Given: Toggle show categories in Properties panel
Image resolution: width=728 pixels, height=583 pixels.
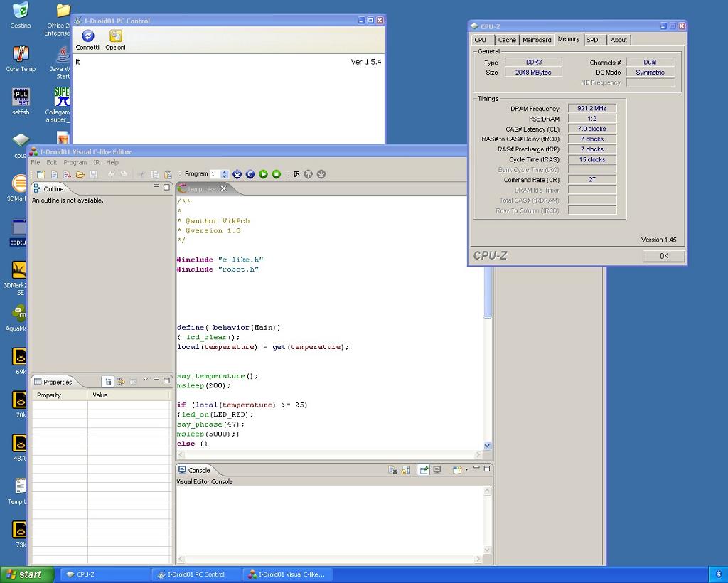Looking at the screenshot, I should point(108,382).
